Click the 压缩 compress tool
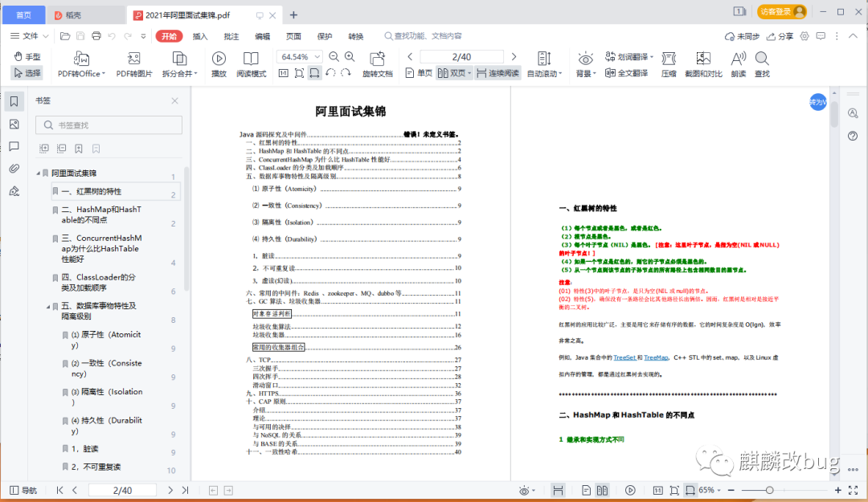The width and height of the screenshot is (868, 502). click(x=669, y=65)
